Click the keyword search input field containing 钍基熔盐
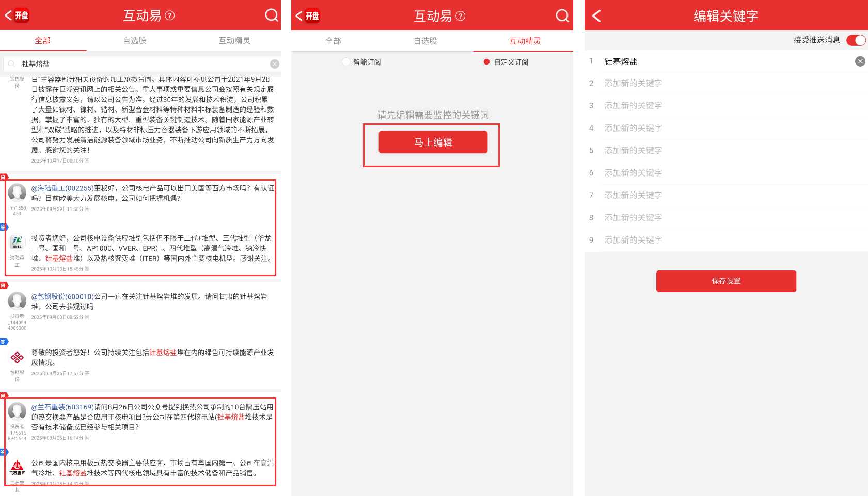The height and width of the screenshot is (496, 868). point(139,64)
